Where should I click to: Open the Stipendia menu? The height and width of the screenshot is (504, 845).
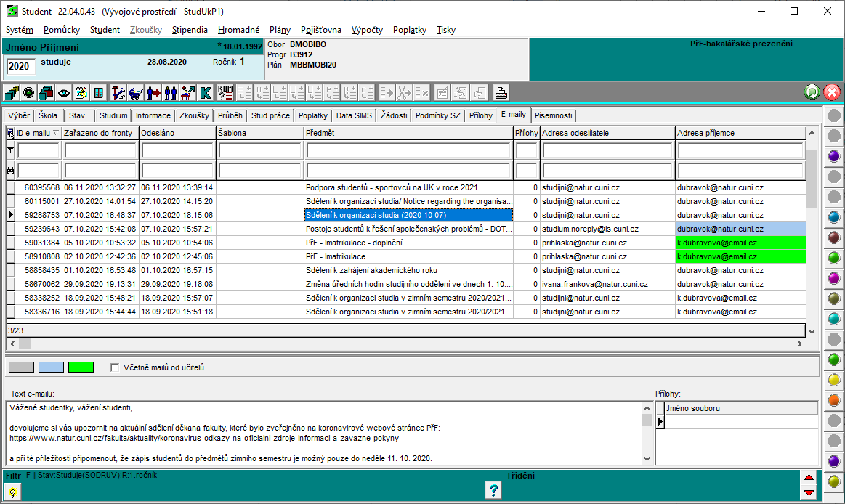click(x=190, y=30)
